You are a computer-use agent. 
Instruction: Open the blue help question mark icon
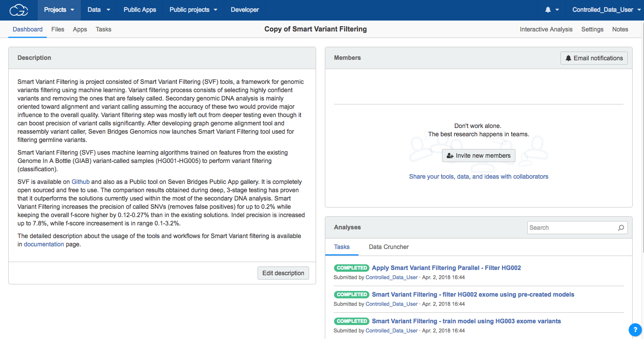tap(635, 329)
